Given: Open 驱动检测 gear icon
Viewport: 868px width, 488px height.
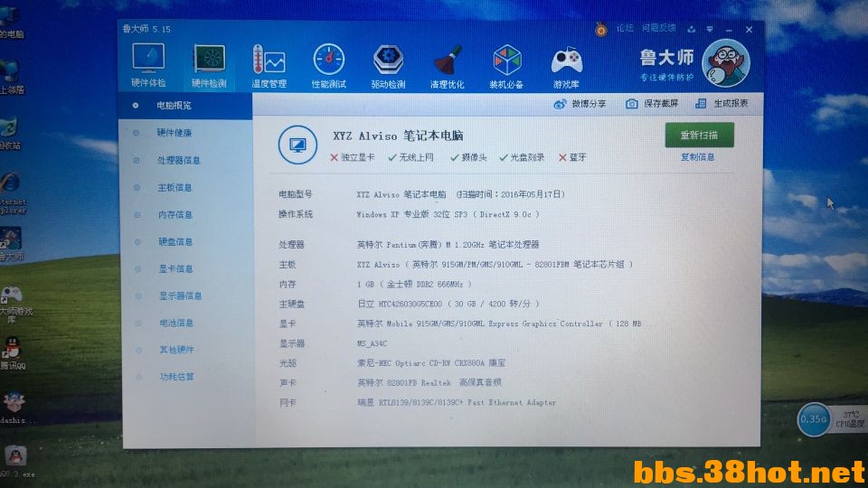Looking at the screenshot, I should 388,60.
